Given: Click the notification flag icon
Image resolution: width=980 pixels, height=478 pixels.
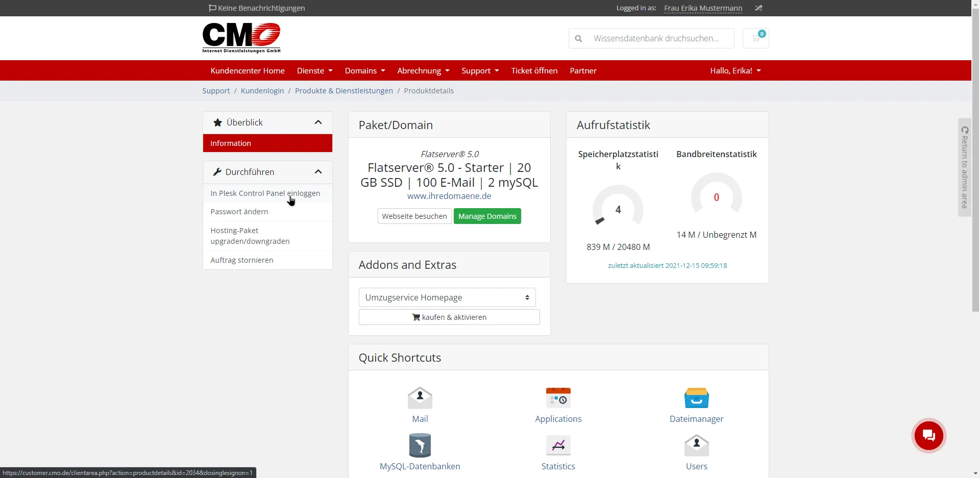Looking at the screenshot, I should point(212,8).
